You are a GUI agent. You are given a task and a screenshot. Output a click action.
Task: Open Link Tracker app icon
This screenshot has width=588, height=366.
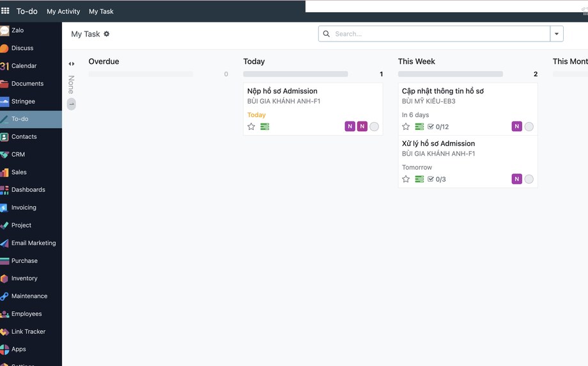pos(4,332)
